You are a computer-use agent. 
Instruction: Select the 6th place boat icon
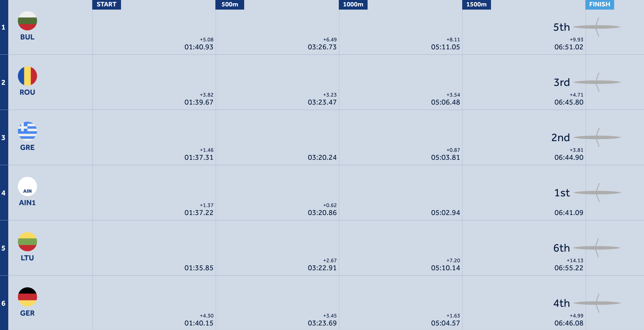(597, 248)
